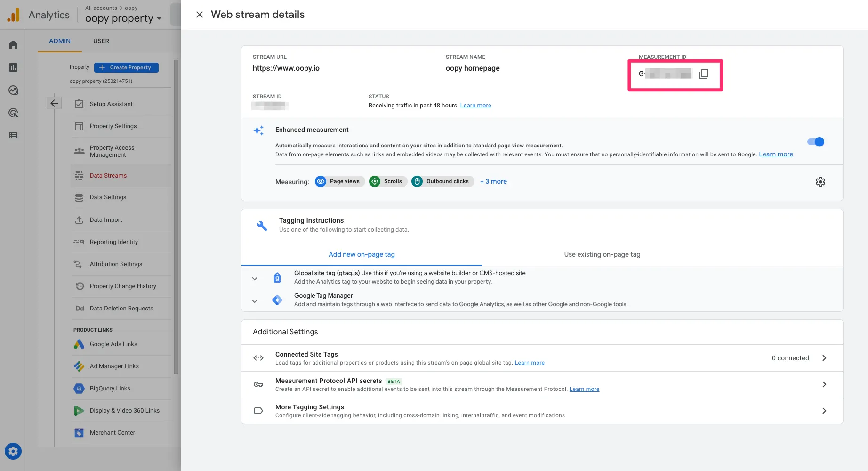868x471 pixels.
Task: Expand Google Tag Manager section
Action: pyautogui.click(x=255, y=301)
